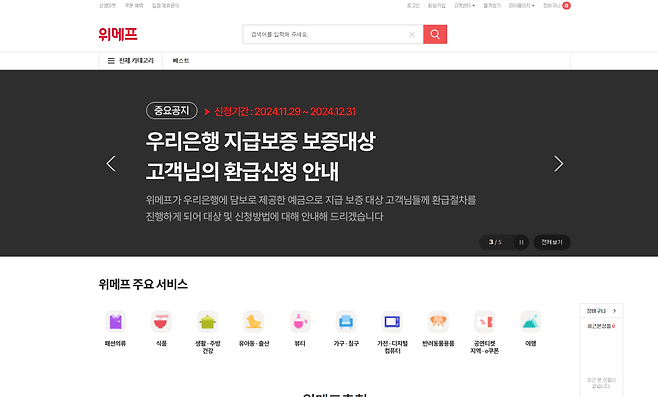Open the 베스트 tab
This screenshot has width=658, height=397.
tap(181, 61)
